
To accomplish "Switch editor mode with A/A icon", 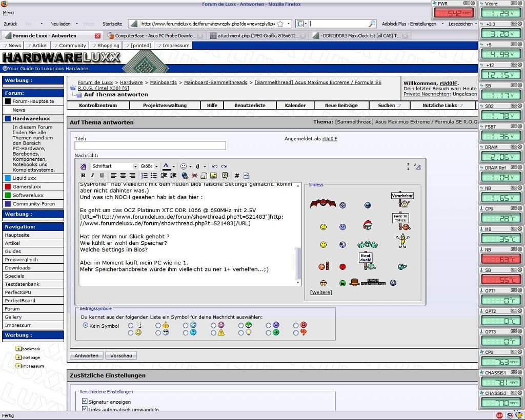I will pyautogui.click(x=417, y=166).
